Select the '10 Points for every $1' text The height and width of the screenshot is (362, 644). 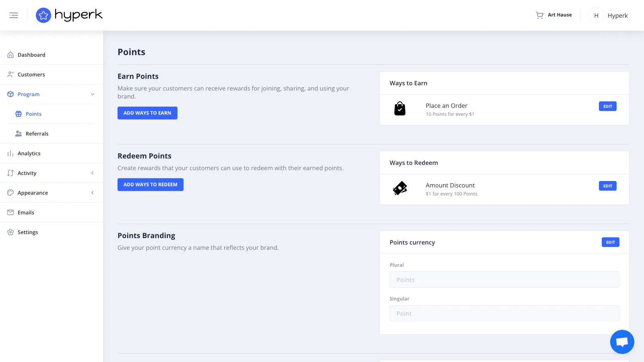pos(450,114)
